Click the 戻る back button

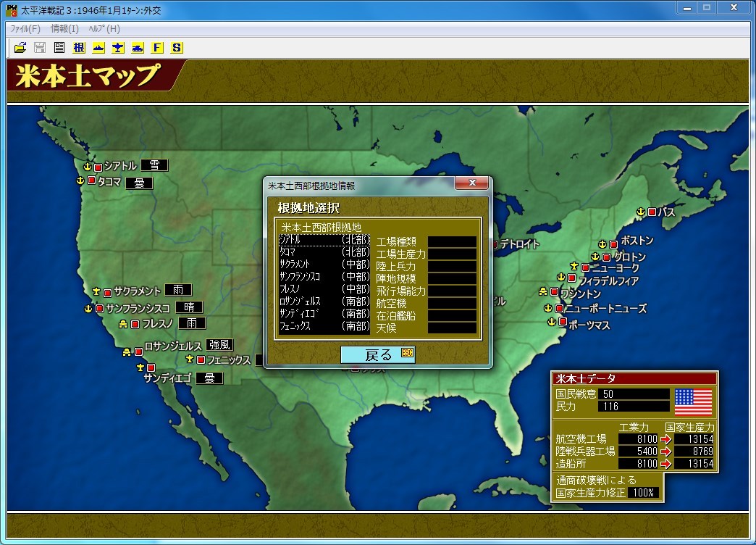[378, 355]
